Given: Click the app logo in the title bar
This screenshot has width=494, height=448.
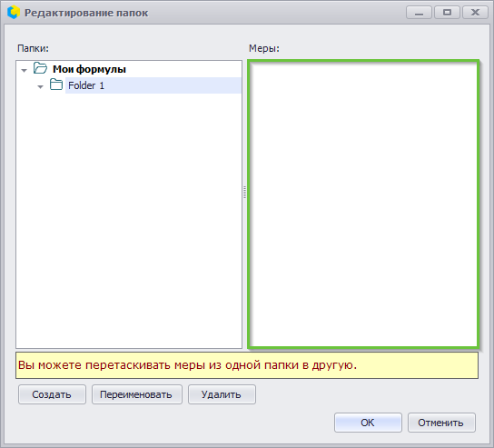Looking at the screenshot, I should coord(14,13).
